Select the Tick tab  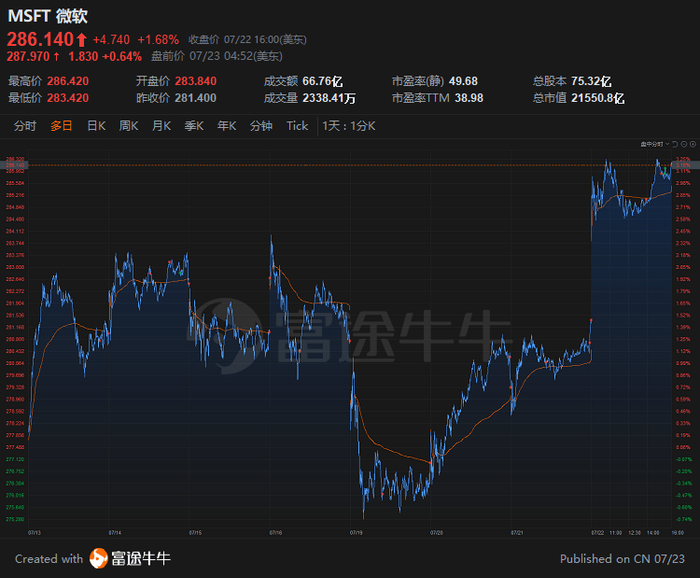click(x=297, y=126)
